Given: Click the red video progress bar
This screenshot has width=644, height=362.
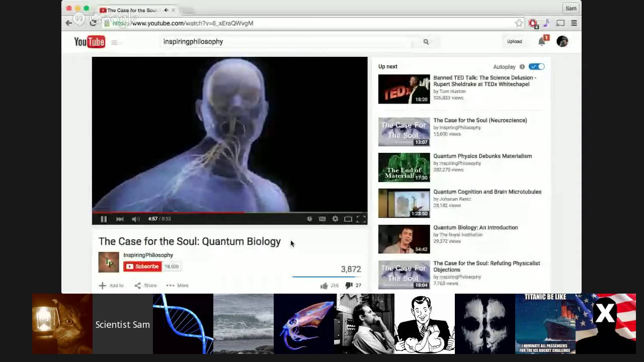Looking at the screenshot, I should pyautogui.click(x=229, y=212).
